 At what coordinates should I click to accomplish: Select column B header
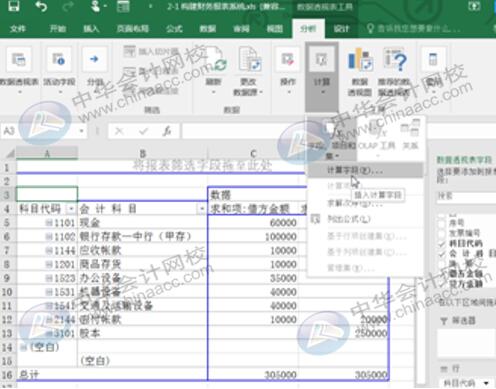143,154
